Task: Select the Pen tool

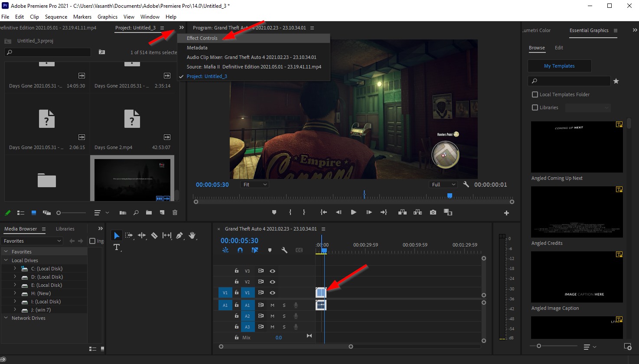Action: pyautogui.click(x=179, y=235)
